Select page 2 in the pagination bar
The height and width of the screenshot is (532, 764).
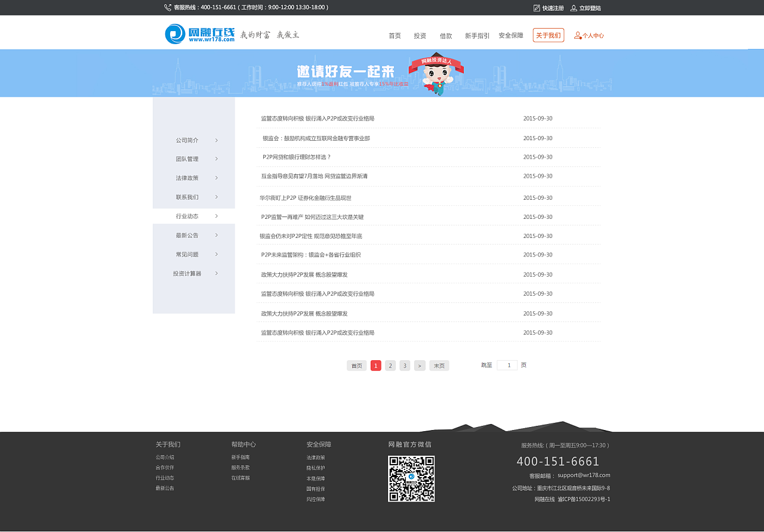coord(390,365)
